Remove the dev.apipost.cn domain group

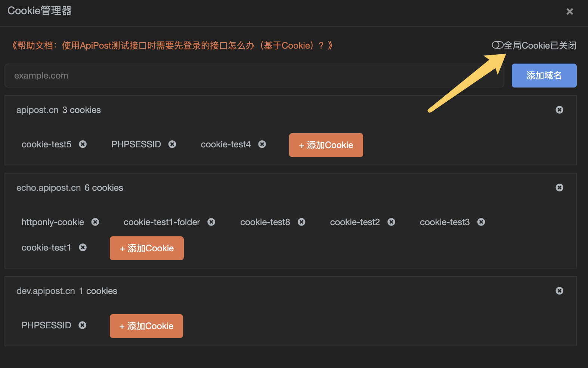click(x=559, y=291)
